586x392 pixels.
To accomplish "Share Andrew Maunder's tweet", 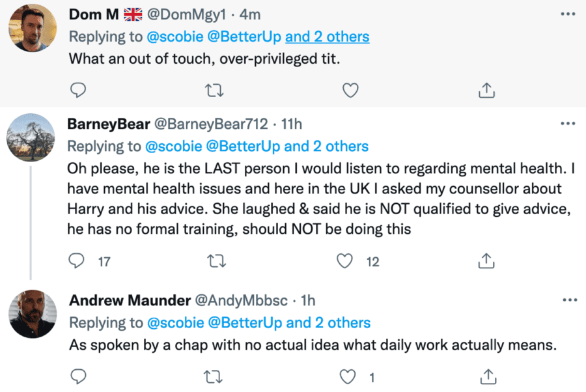I will 486,376.
